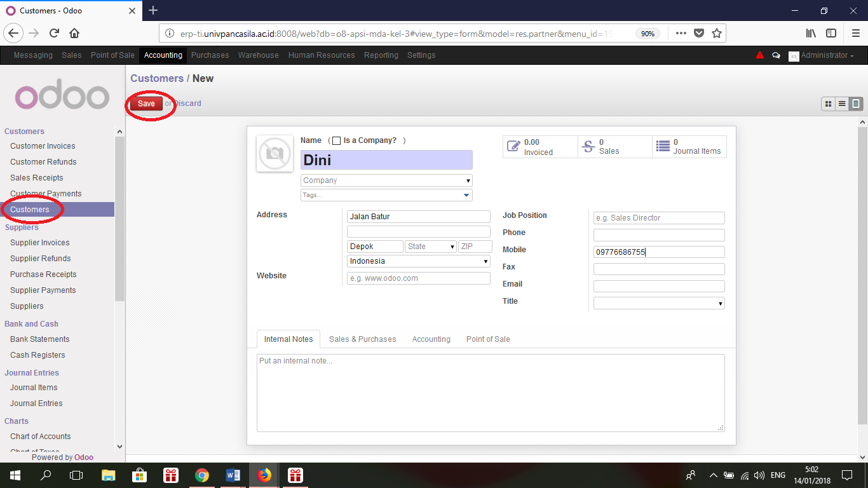The image size is (868, 488).
Task: Reload the page in Firefox
Action: 54,33
